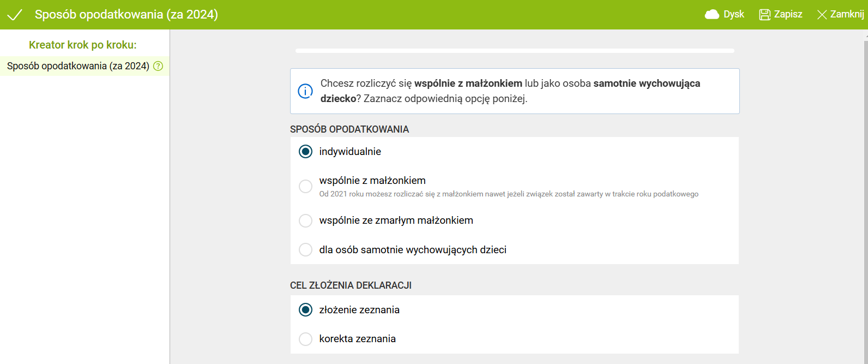Viewport: 868px width, 364px height.
Task: Click the blue info icon in the notice box
Action: point(305,91)
